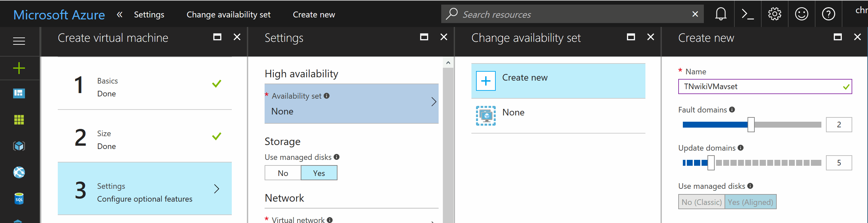Open the Dashboard icon in the sidebar
The image size is (868, 223).
pyautogui.click(x=19, y=93)
